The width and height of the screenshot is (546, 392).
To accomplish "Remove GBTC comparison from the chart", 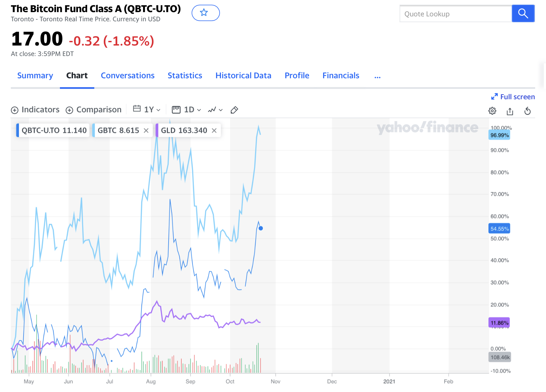I will point(146,131).
